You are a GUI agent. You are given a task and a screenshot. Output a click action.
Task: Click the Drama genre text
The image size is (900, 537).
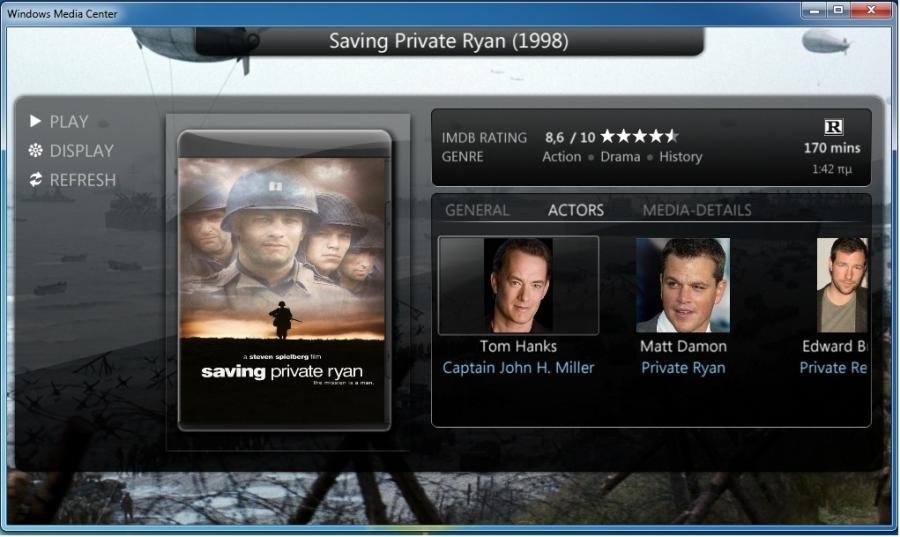point(620,157)
